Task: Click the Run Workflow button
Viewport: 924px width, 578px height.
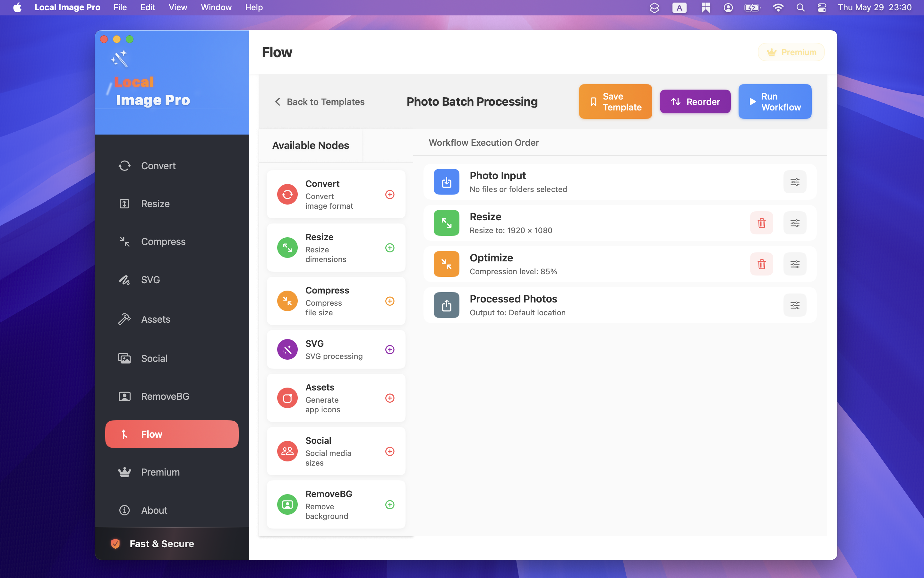Action: tap(775, 102)
